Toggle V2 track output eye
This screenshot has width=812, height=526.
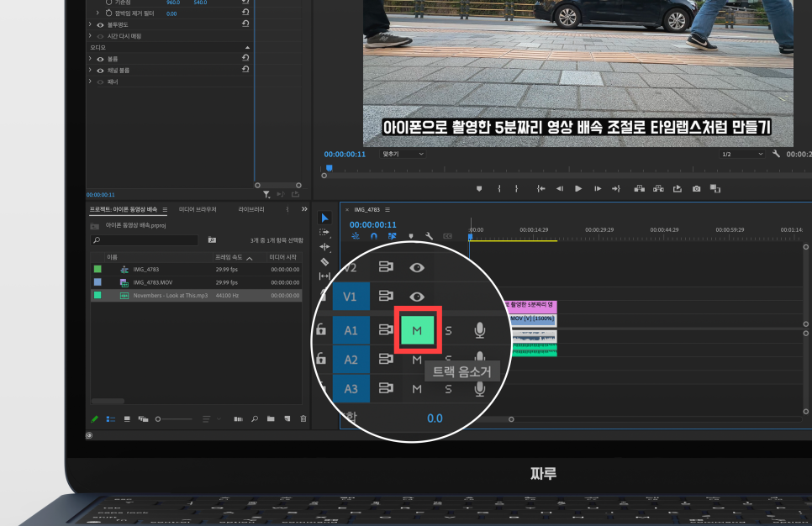[x=417, y=267]
